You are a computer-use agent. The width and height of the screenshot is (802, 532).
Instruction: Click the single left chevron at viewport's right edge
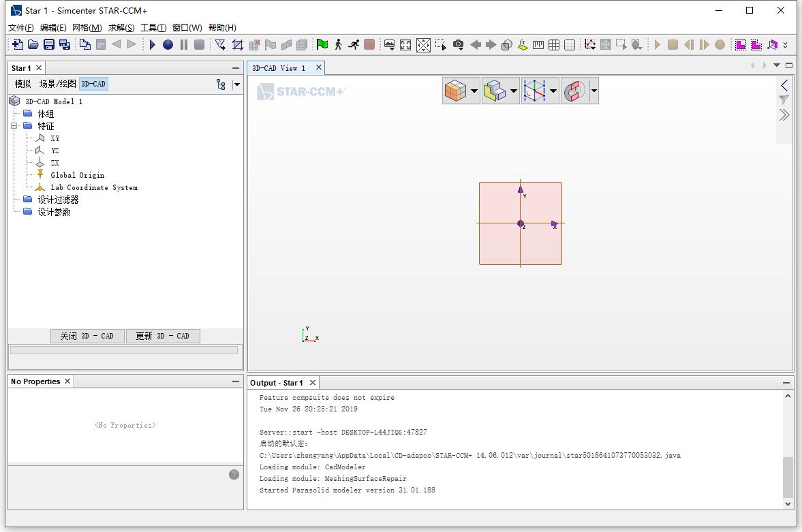coord(784,85)
